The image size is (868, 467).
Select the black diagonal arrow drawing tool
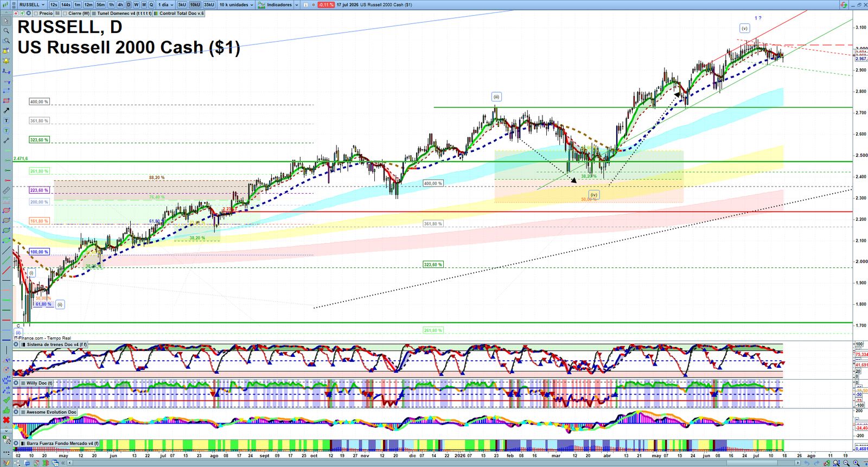[x=7, y=110]
